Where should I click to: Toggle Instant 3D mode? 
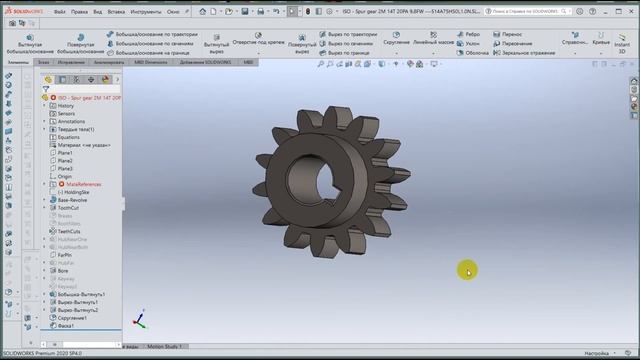tap(622, 44)
